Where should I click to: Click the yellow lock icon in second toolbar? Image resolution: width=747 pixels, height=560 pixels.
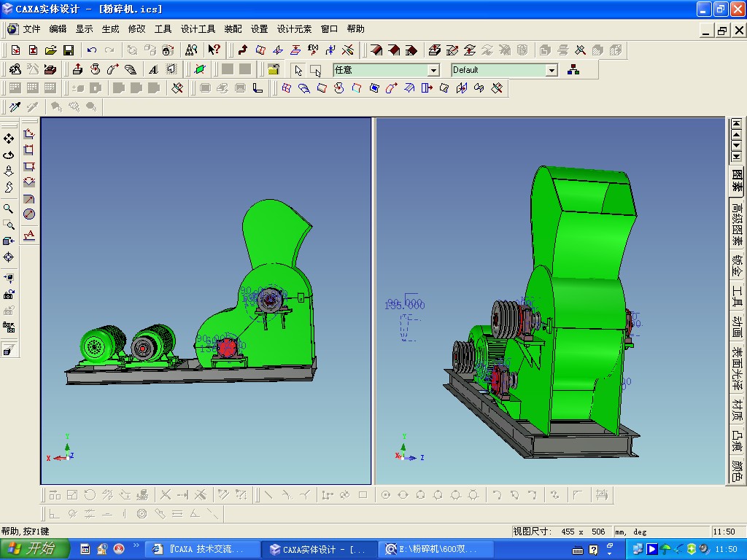tap(274, 70)
